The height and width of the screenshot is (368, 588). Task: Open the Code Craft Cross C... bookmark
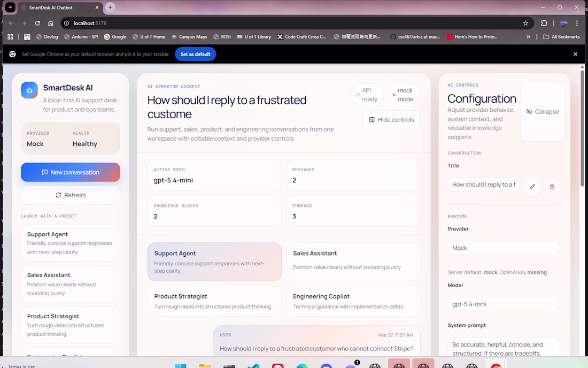(301, 37)
